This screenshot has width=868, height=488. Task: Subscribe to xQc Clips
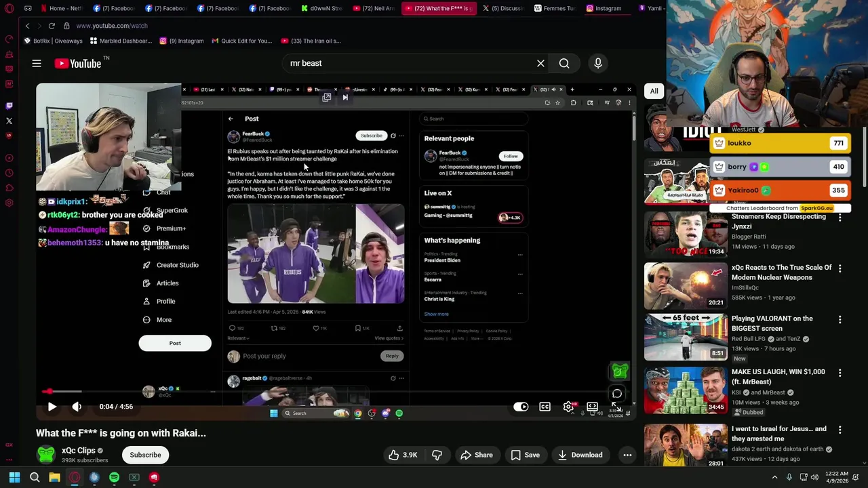pyautogui.click(x=145, y=455)
